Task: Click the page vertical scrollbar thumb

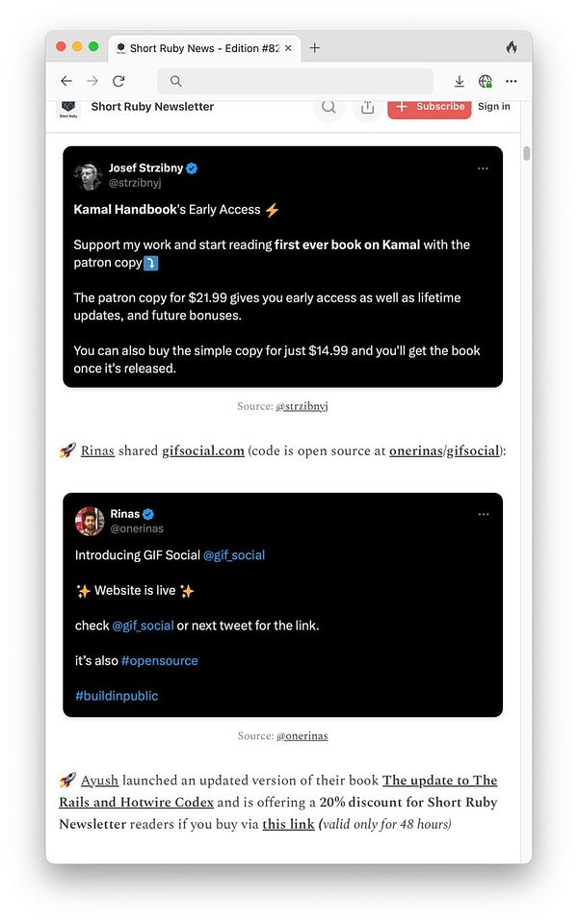Action: pos(526,153)
